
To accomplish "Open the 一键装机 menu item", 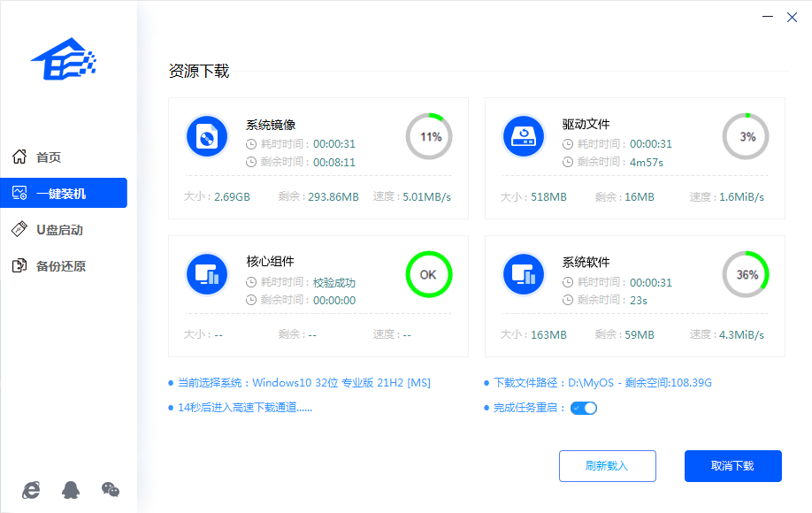I will pyautogui.click(x=64, y=193).
